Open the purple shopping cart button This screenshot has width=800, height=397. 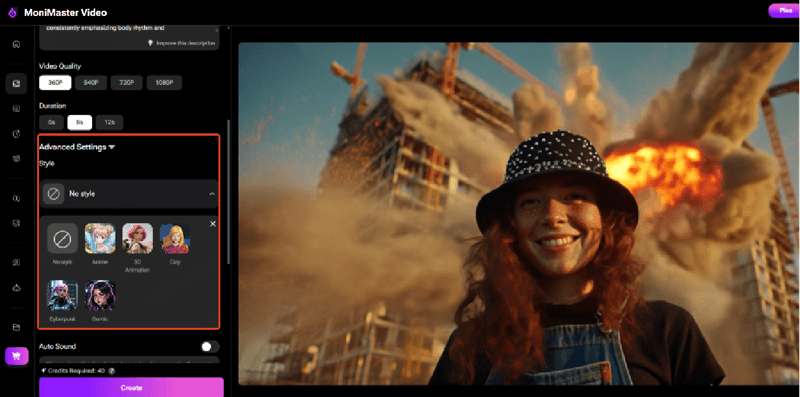16,356
